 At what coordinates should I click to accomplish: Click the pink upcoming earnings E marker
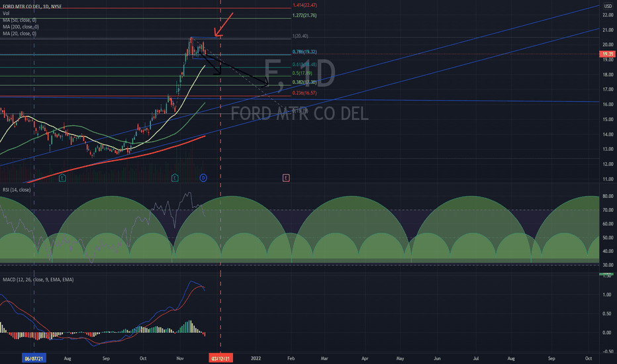click(x=286, y=178)
